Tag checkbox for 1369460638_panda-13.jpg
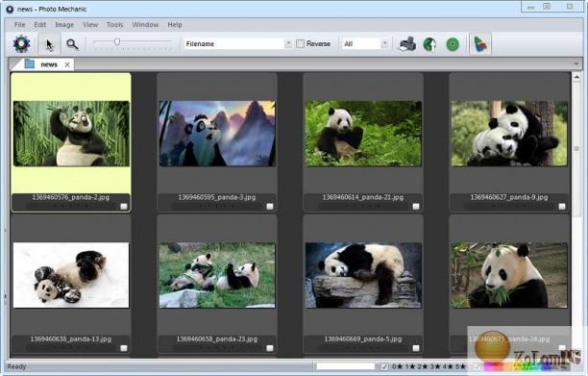 tap(124, 348)
